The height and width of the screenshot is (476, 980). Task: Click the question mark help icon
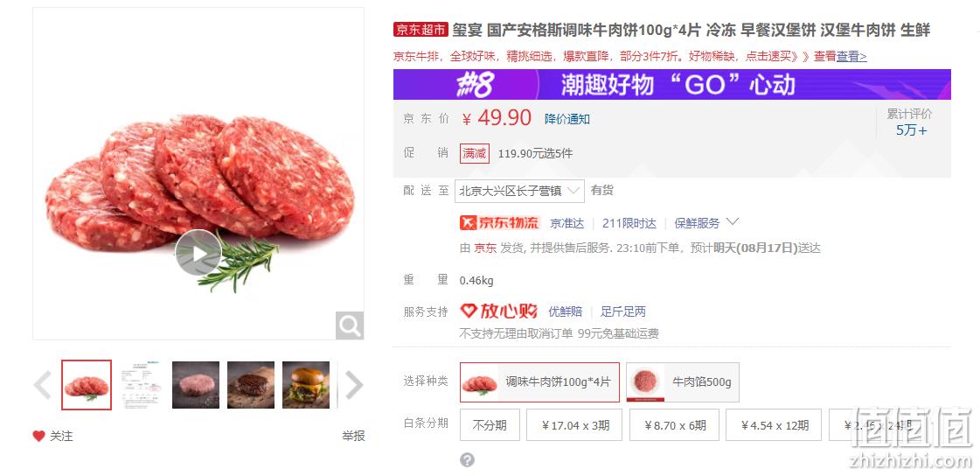click(x=467, y=460)
